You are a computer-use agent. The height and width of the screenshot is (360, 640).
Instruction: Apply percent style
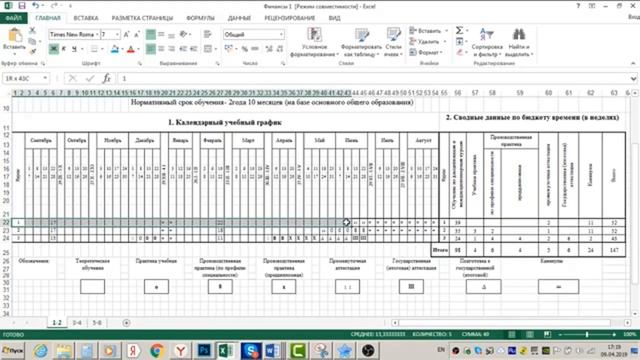point(244,49)
